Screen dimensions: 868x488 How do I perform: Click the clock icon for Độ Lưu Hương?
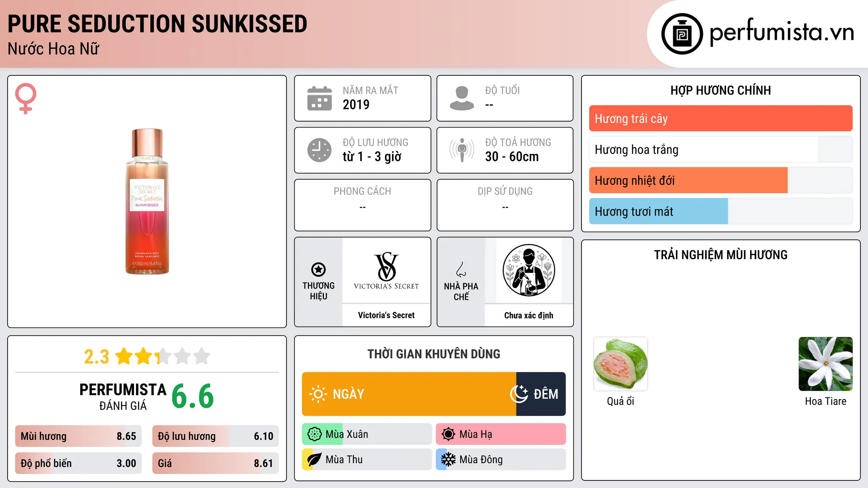(320, 150)
